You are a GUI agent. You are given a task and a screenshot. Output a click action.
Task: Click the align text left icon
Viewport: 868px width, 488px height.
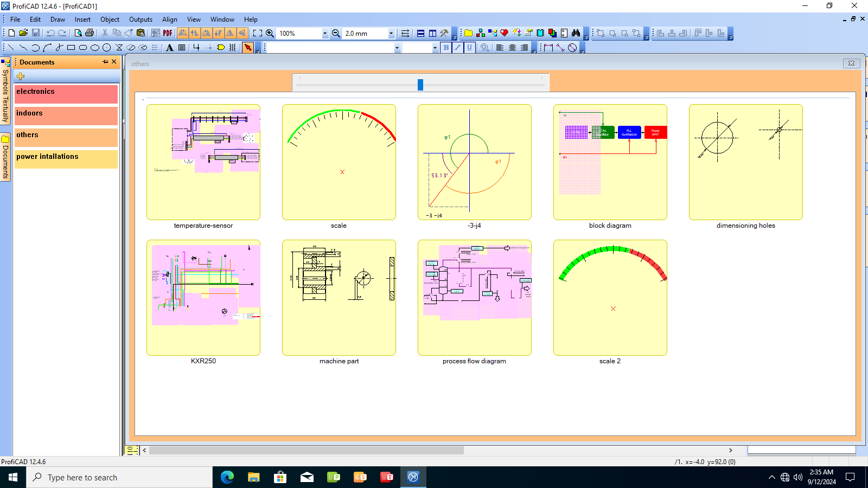(x=500, y=48)
